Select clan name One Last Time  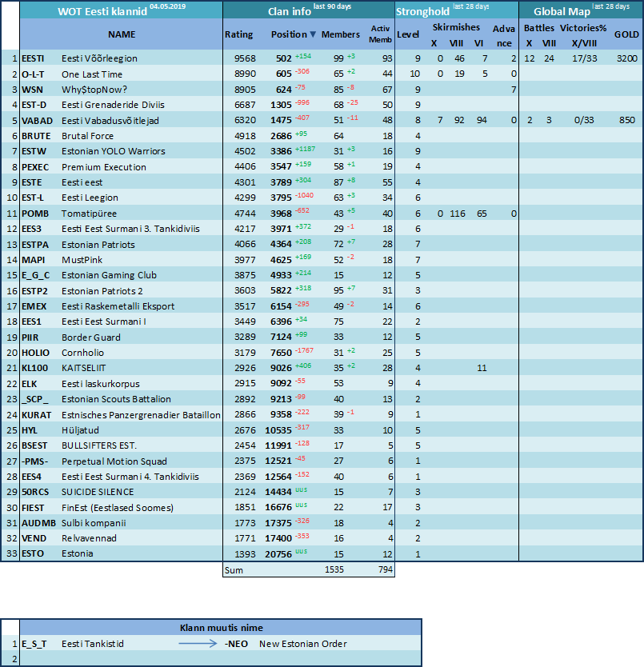(92, 74)
